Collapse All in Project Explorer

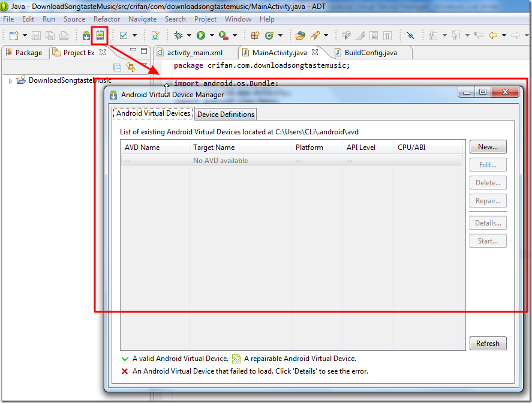coord(118,68)
